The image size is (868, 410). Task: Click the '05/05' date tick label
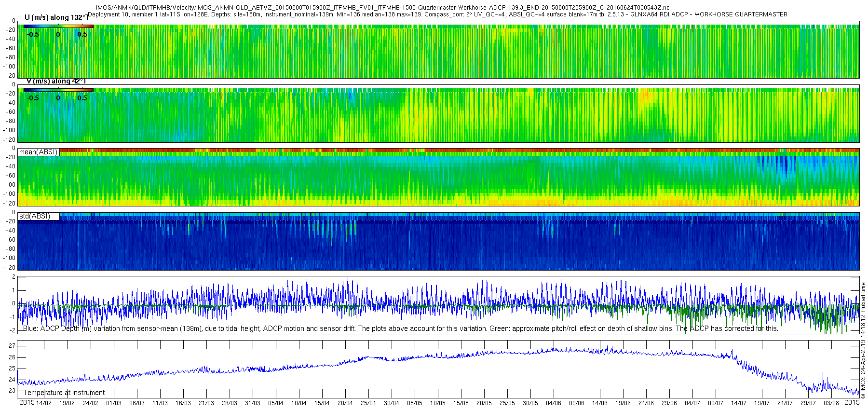(x=415, y=403)
